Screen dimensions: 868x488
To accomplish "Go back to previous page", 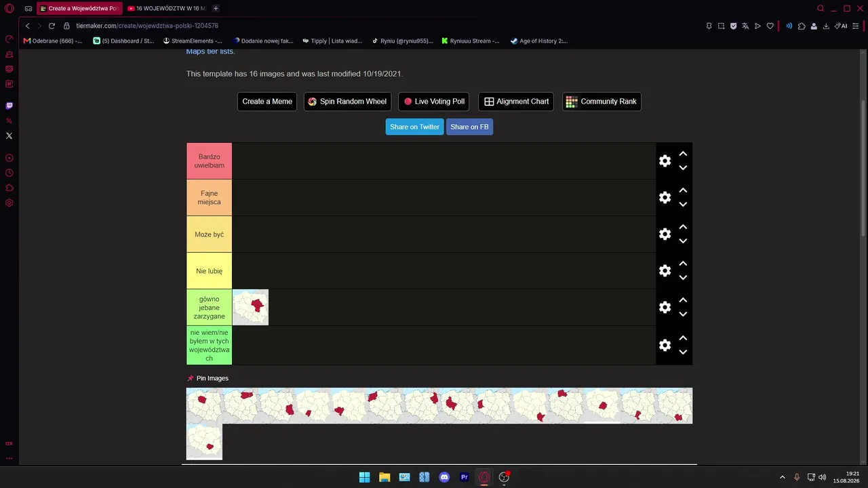I will (x=27, y=26).
